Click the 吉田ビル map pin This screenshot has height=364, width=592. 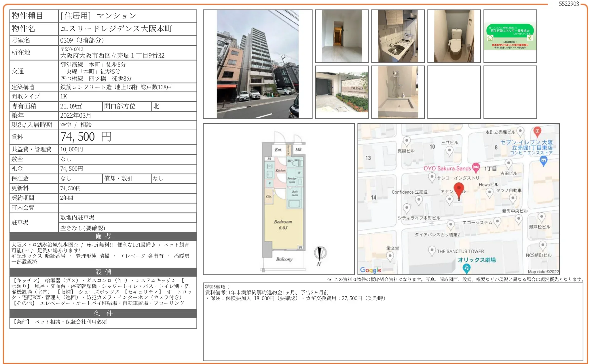pos(508,163)
